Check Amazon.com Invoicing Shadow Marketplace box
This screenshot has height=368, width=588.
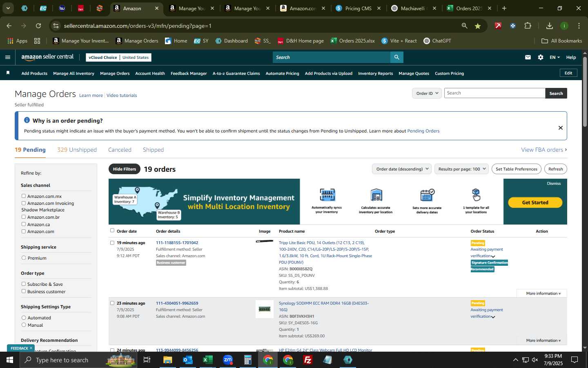[23, 203]
